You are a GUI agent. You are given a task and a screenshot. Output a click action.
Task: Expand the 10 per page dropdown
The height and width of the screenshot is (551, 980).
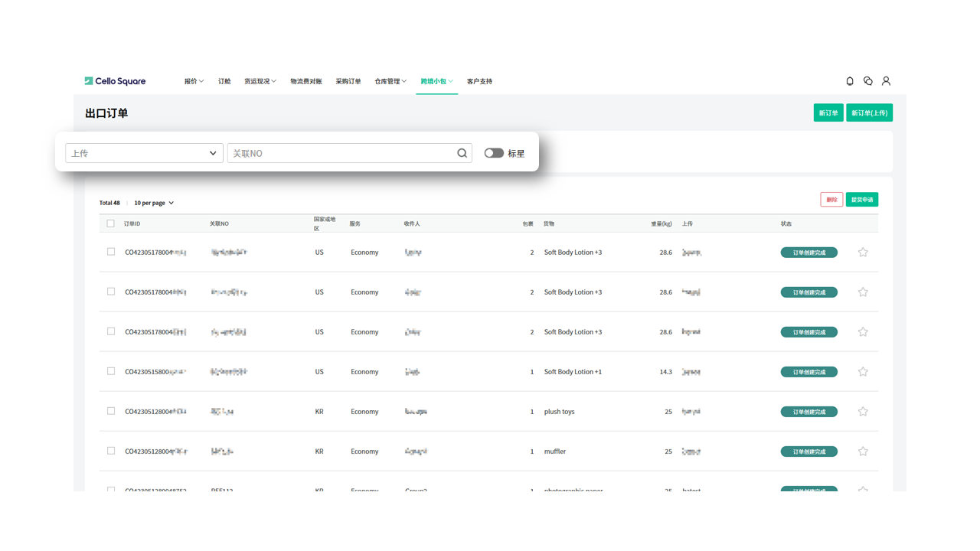point(154,203)
